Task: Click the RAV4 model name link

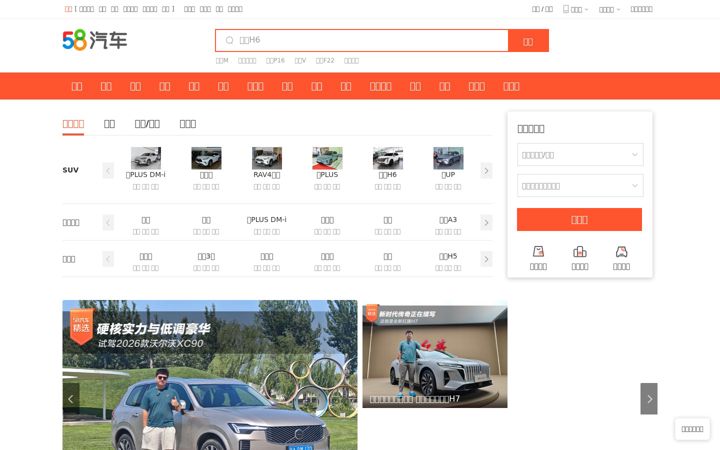Action: tap(267, 175)
